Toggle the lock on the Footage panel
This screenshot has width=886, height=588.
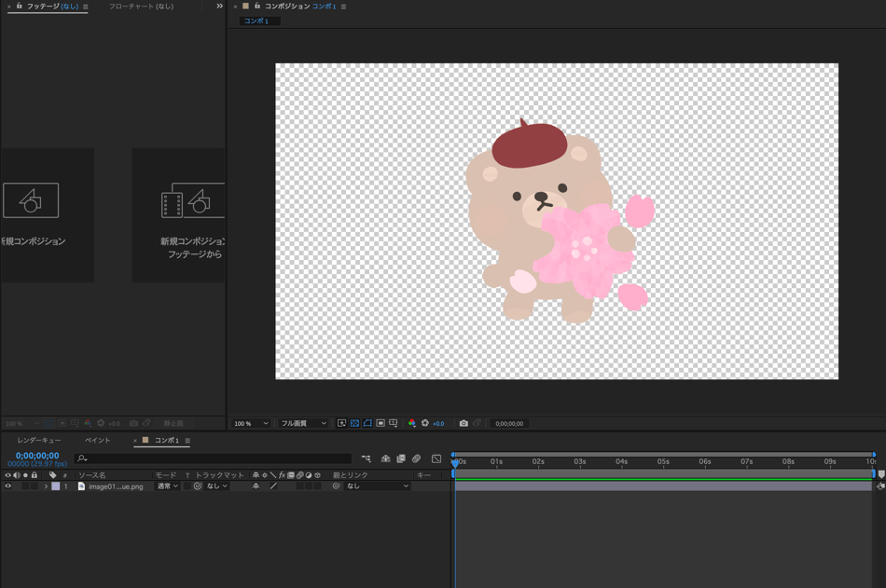[x=19, y=7]
